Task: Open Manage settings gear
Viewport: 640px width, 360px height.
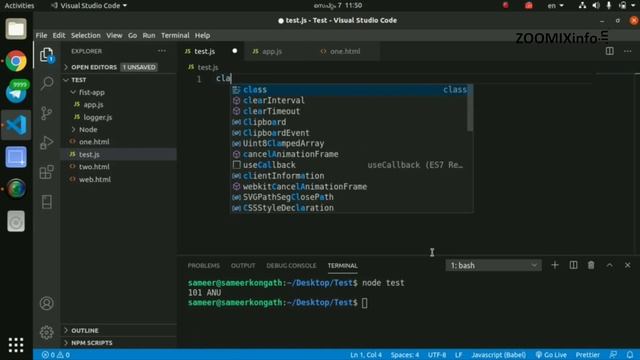Action: tap(47, 333)
